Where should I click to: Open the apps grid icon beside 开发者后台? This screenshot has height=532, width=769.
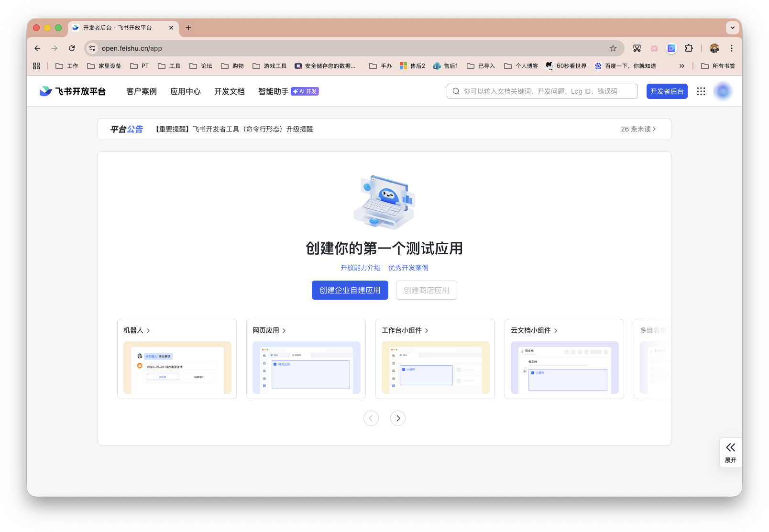(701, 91)
